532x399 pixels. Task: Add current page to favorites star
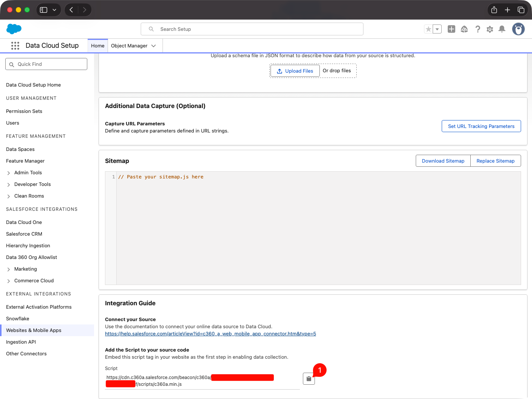click(428, 29)
